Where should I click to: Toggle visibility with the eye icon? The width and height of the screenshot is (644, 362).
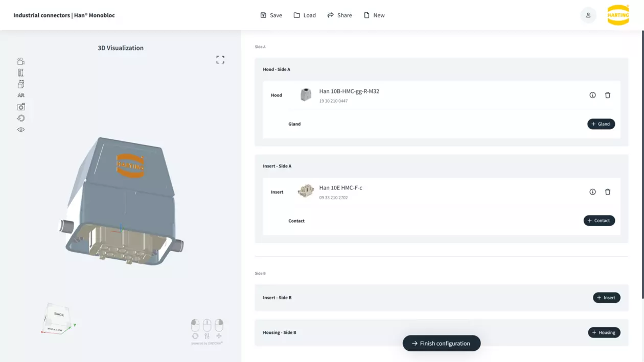pos(21,130)
